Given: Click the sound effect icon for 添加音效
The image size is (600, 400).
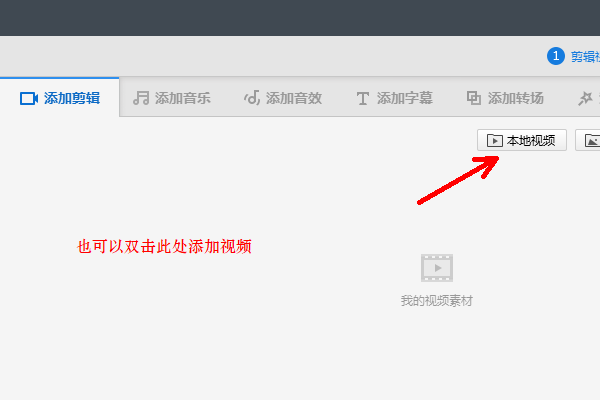Looking at the screenshot, I should [x=252, y=98].
